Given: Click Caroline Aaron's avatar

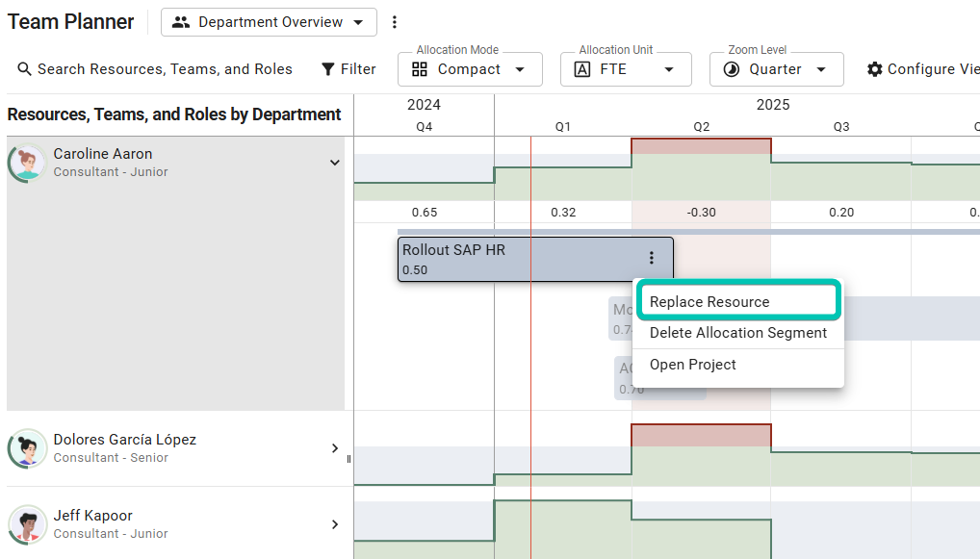Looking at the screenshot, I should pos(27,163).
